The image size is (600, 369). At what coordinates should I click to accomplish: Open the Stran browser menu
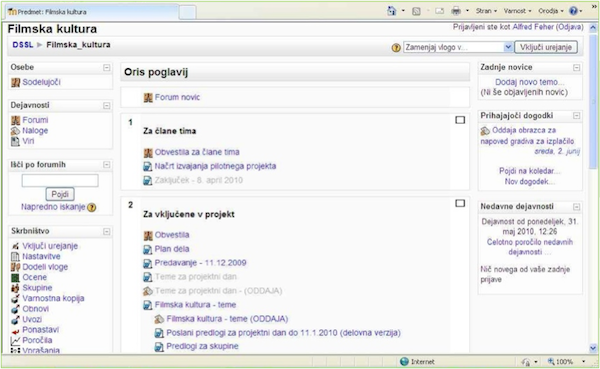coord(486,11)
